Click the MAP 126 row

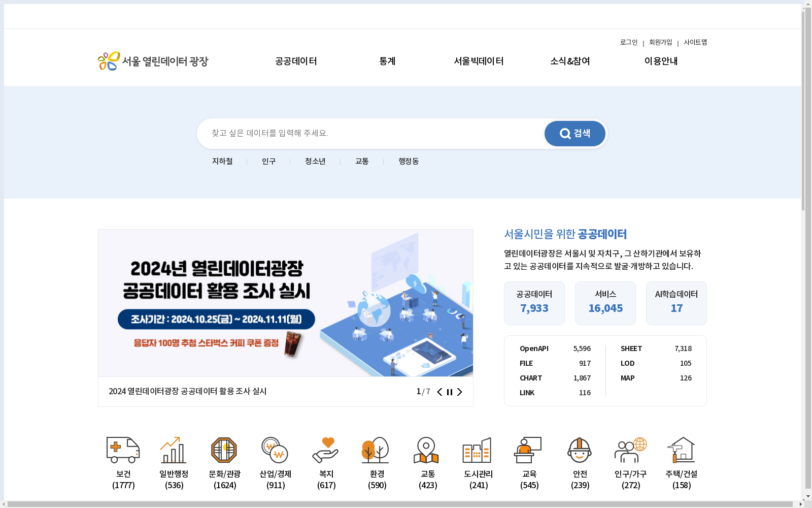(656, 378)
